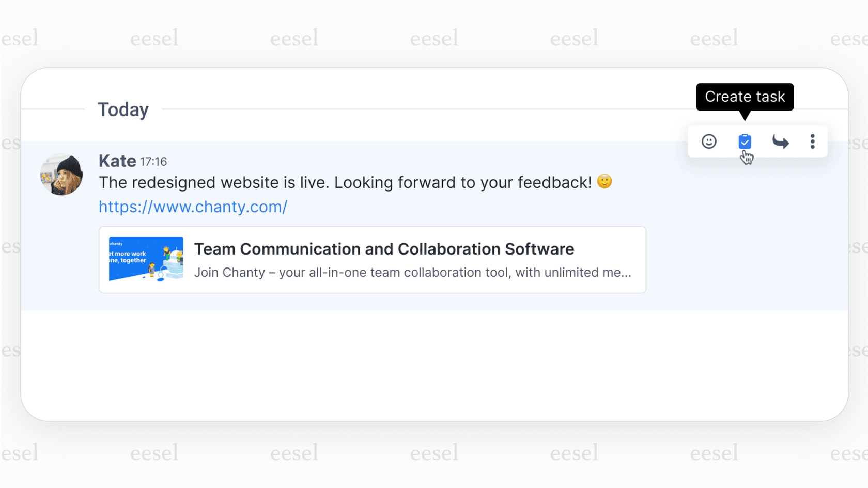The image size is (868, 488).
Task: Click the 17:16 message timestamp
Action: (x=154, y=161)
